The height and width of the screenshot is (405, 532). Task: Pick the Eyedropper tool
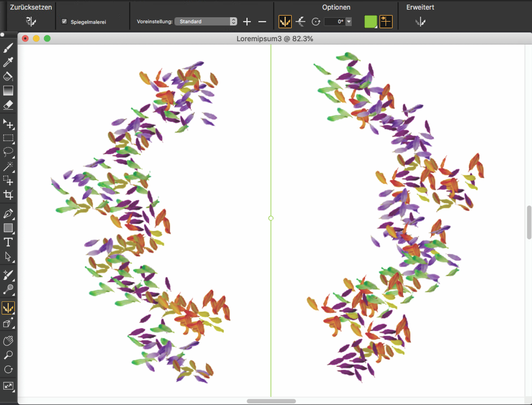pos(8,62)
